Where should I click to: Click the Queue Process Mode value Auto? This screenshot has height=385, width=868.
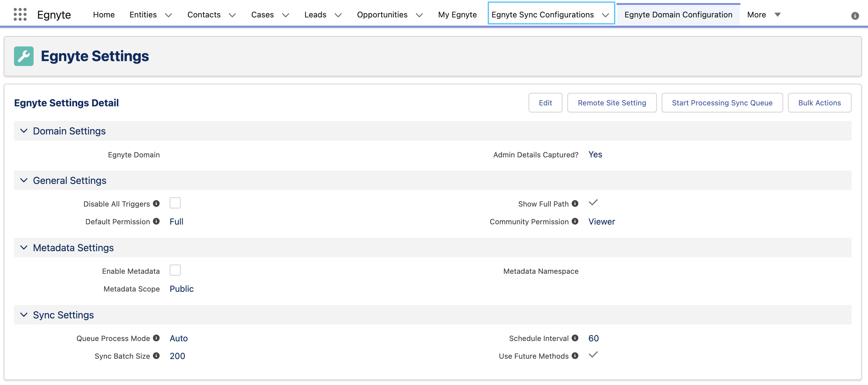click(179, 338)
